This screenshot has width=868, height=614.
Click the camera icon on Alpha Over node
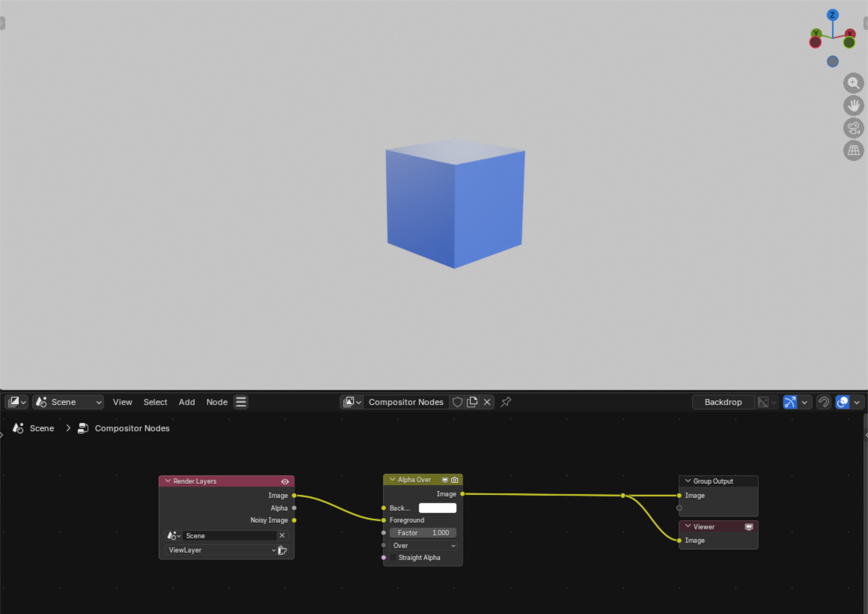tap(455, 480)
